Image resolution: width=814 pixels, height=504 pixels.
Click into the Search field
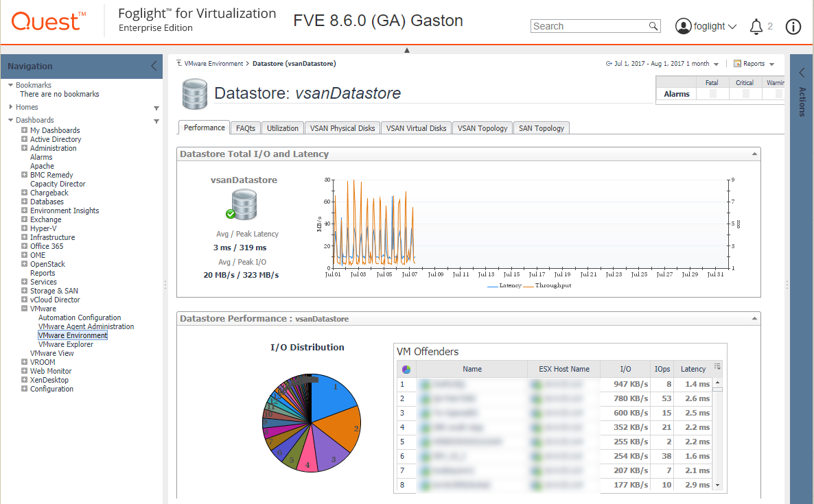tap(589, 26)
